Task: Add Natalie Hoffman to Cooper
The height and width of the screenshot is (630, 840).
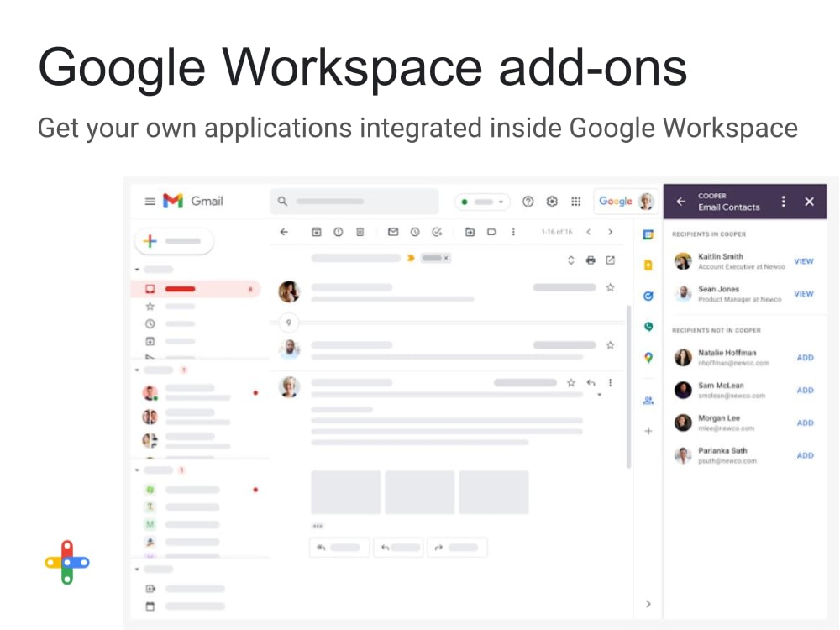Action: click(805, 357)
